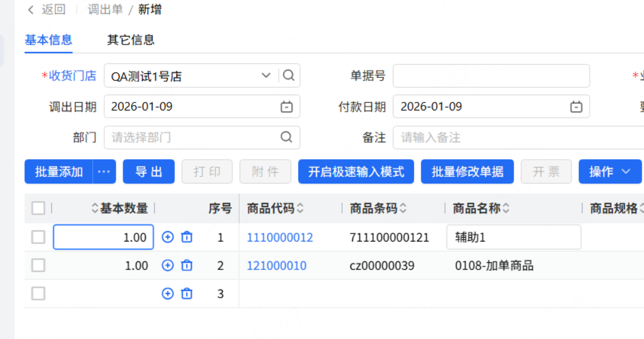This screenshot has height=339, width=644.
Task: Focus the 单据号 input field
Action: [491, 76]
